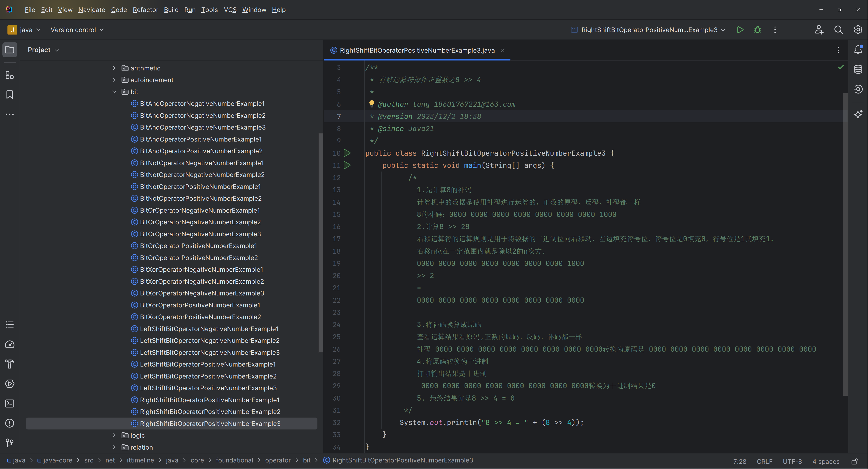Click the operator breadcrumb in navigation bar
This screenshot has width=868, height=469.
tap(278, 460)
